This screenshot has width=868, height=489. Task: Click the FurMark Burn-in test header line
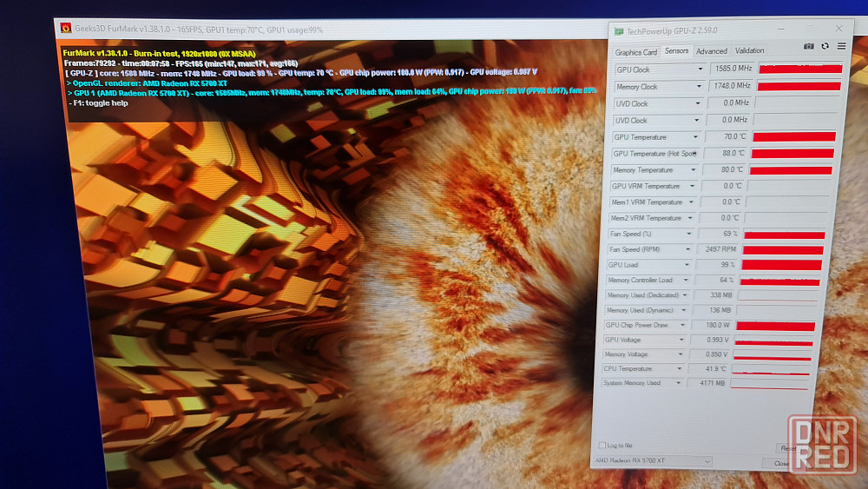[x=160, y=54]
